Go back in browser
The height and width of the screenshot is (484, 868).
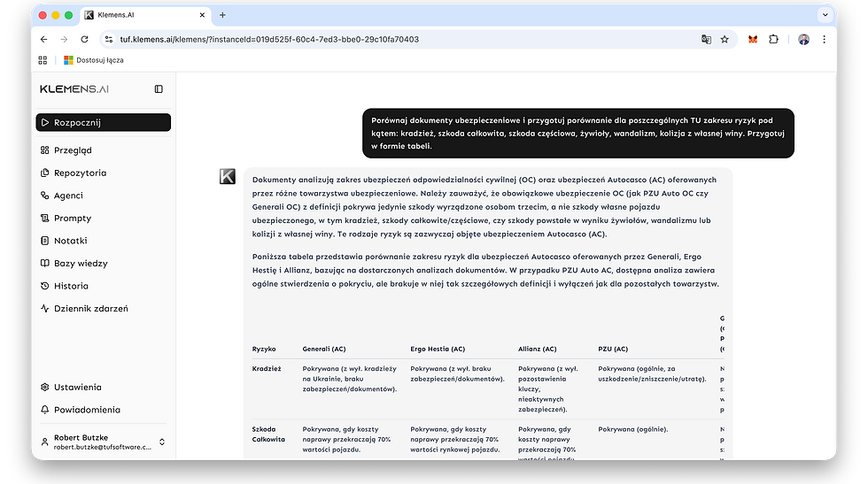[x=43, y=39]
